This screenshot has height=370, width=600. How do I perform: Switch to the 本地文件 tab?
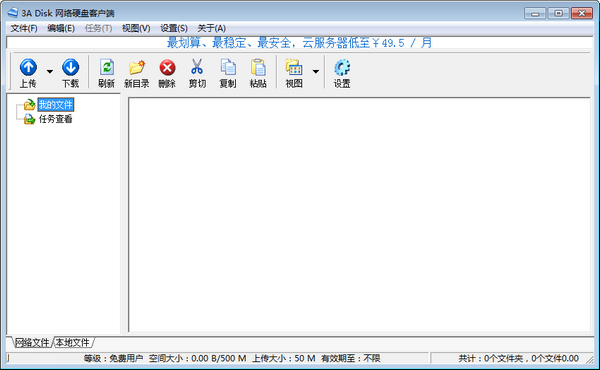click(73, 342)
